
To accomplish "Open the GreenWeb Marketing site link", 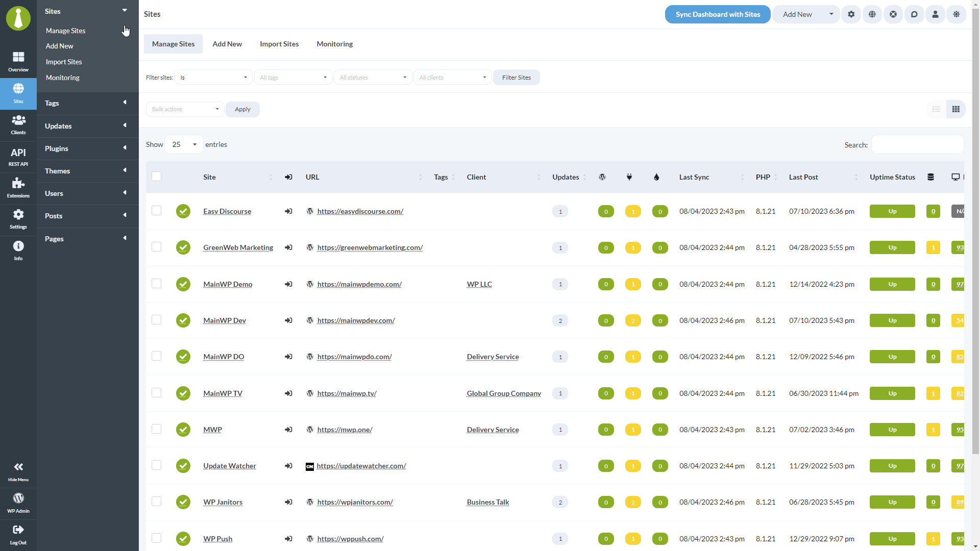I will (238, 247).
